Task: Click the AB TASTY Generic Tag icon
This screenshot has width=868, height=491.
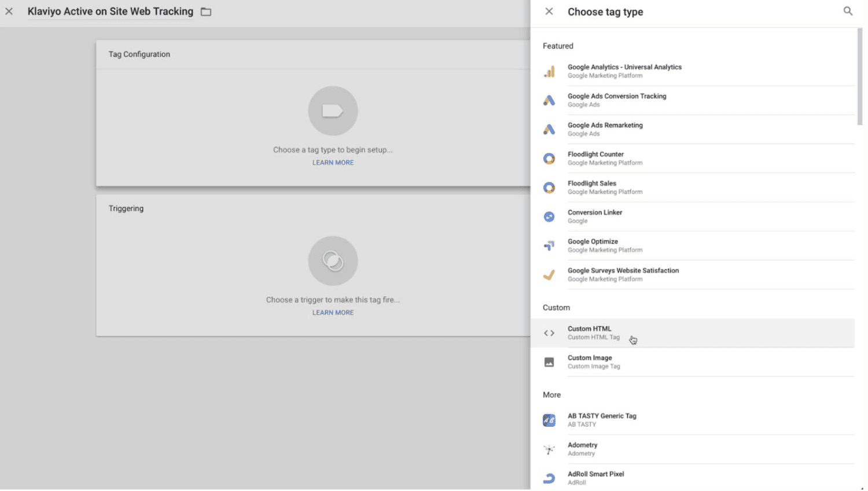Action: (x=549, y=420)
